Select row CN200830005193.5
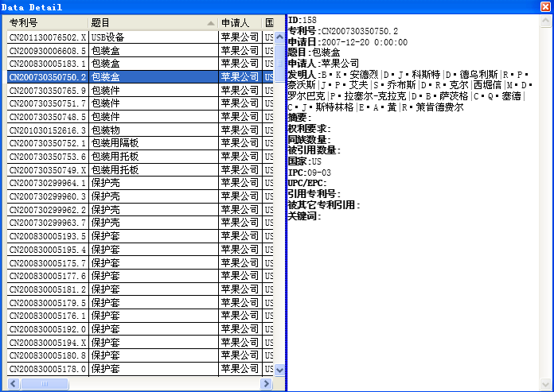 (141, 236)
